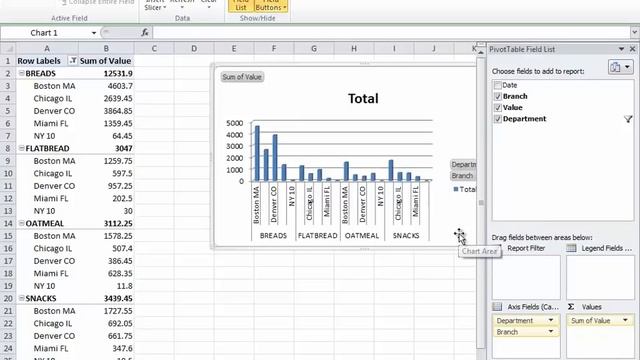Click the Axis Fields area icon
The image size is (640, 360).
point(497,307)
